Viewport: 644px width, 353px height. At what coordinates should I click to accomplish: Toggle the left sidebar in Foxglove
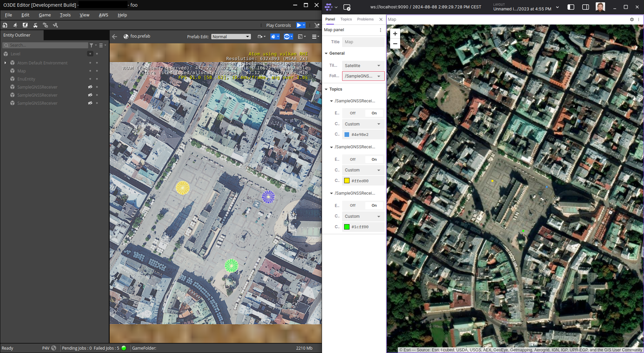click(571, 7)
